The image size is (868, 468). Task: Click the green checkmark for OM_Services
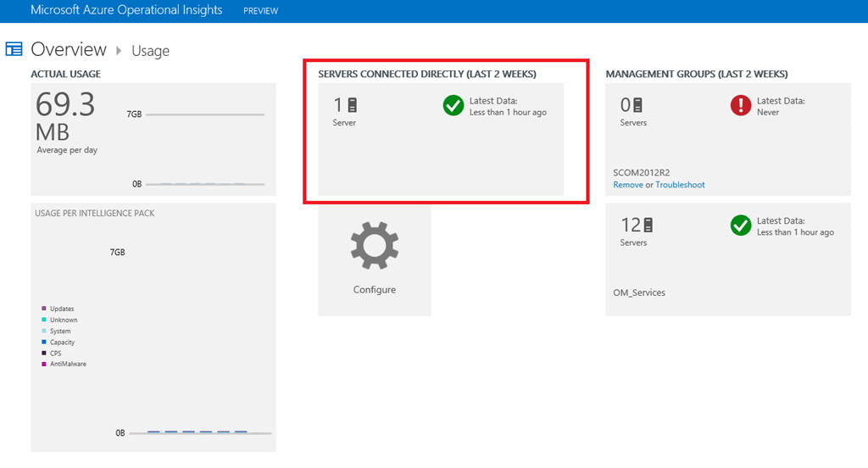tap(740, 226)
